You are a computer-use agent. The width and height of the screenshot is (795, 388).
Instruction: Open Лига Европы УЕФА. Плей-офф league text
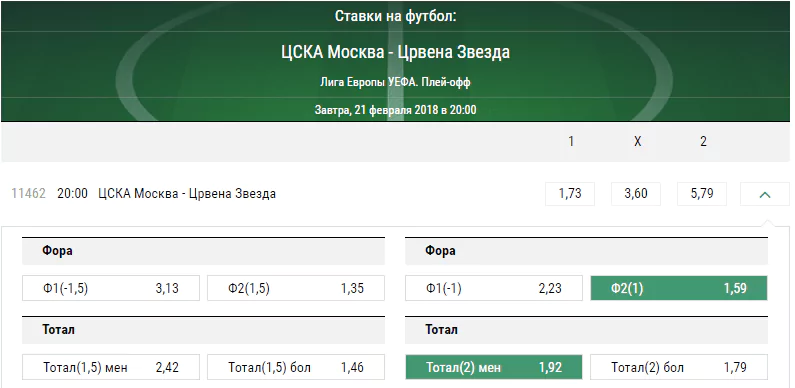395,82
